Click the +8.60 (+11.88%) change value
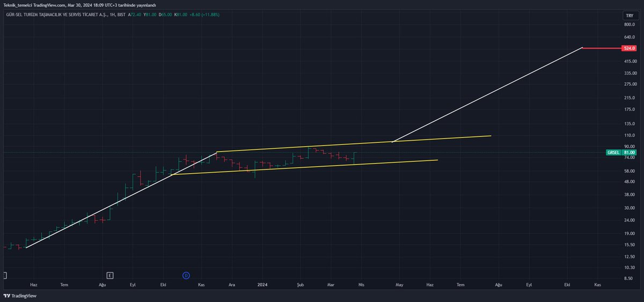Screen dimensions: 644x302 [x=204, y=14]
